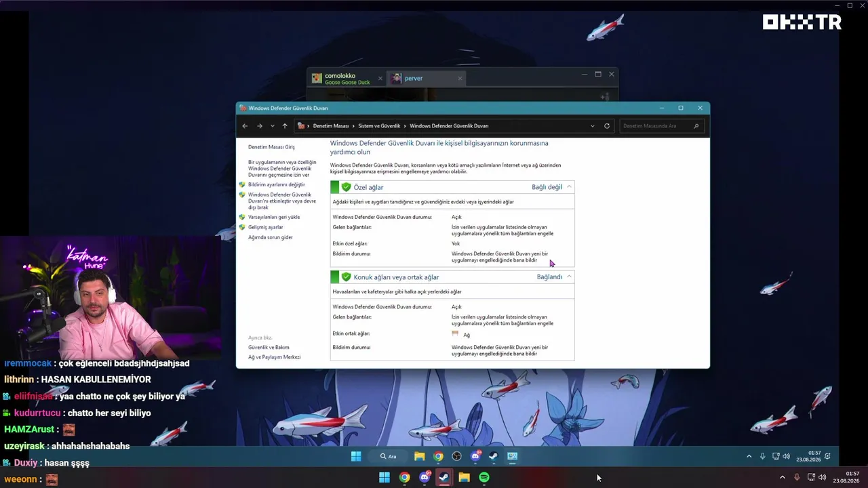Go back in the Control Panel window
The width and height of the screenshot is (868, 488).
(245, 126)
